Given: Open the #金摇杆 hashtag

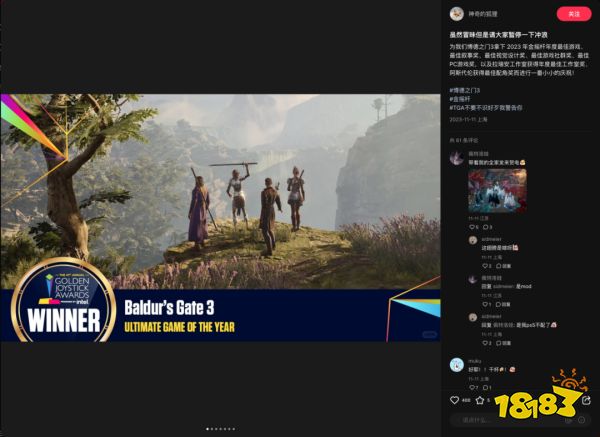Looking at the screenshot, I should (x=460, y=99).
